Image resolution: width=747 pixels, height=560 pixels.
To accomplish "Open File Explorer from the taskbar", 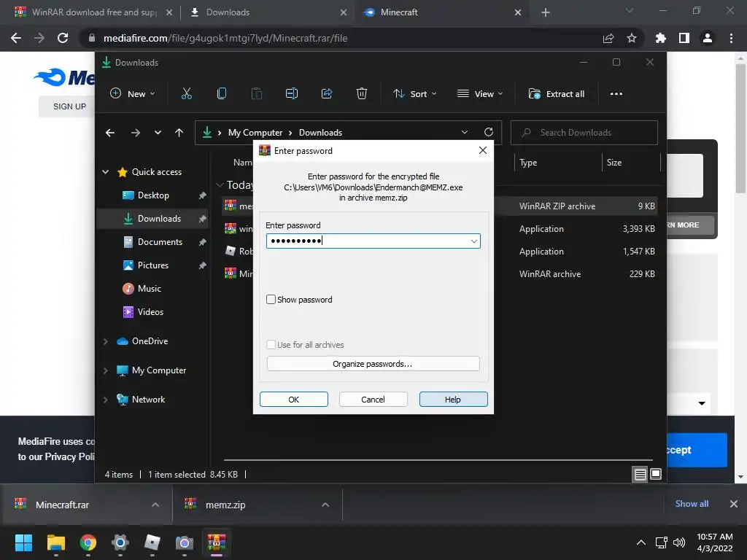I will pos(55,542).
